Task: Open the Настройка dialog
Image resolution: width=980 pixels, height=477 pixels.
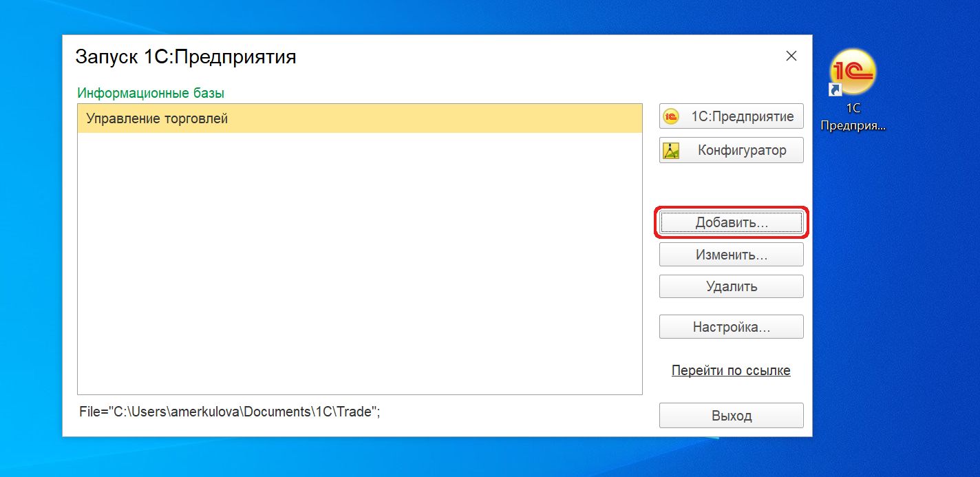Action: pos(731,327)
